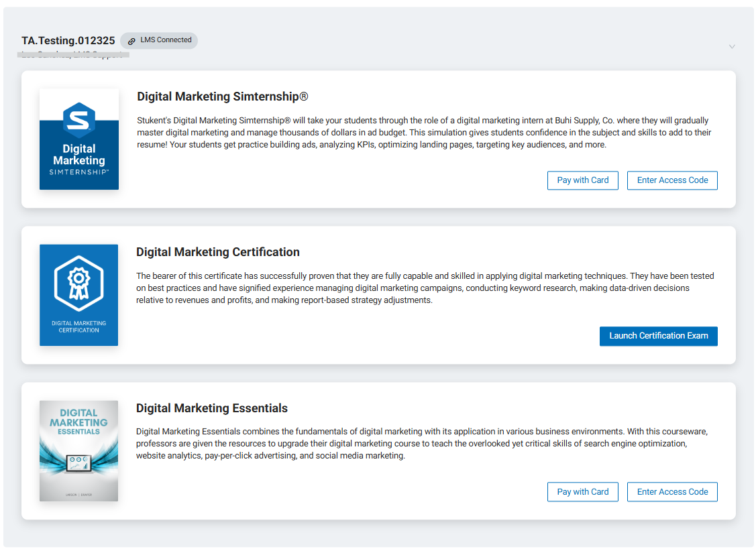Screen dimensions: 756x551
Task: Collapse the TA.Testing.012325 course section chevron
Action: [731, 46]
